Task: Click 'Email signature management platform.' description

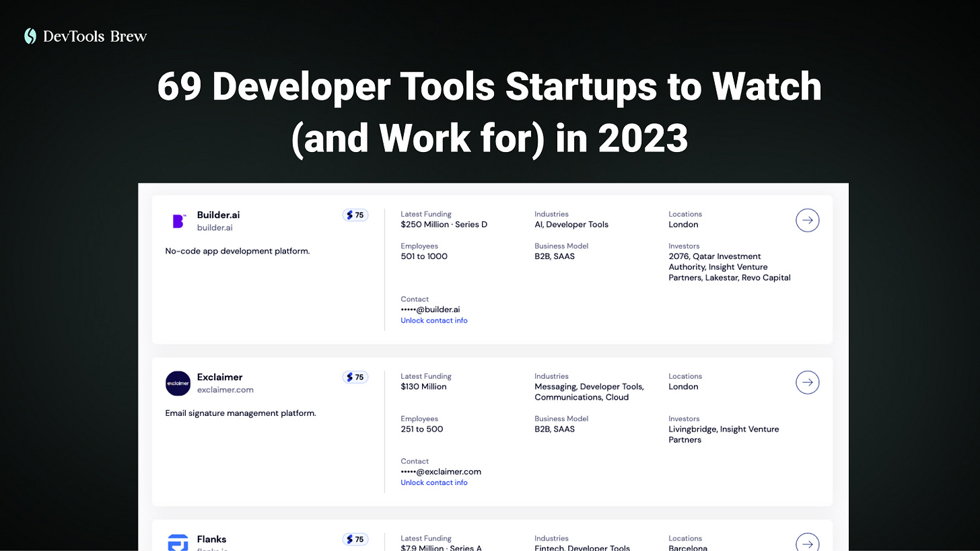Action: 240,413
